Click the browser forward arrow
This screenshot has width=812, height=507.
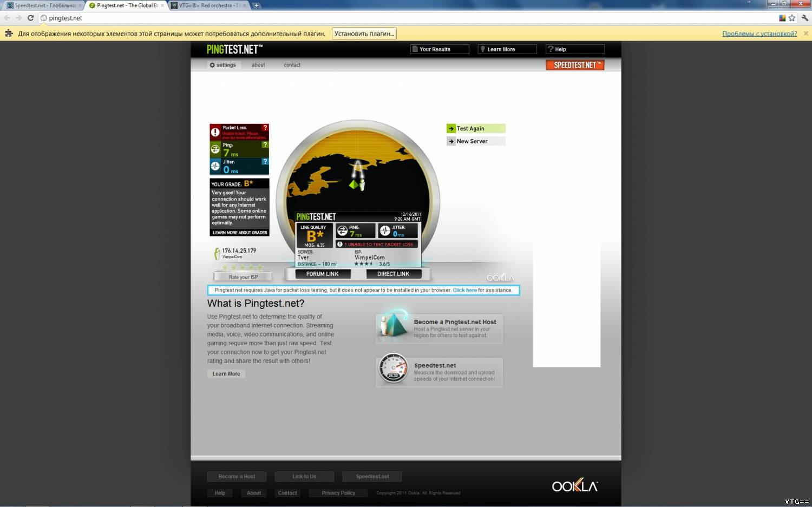point(19,18)
